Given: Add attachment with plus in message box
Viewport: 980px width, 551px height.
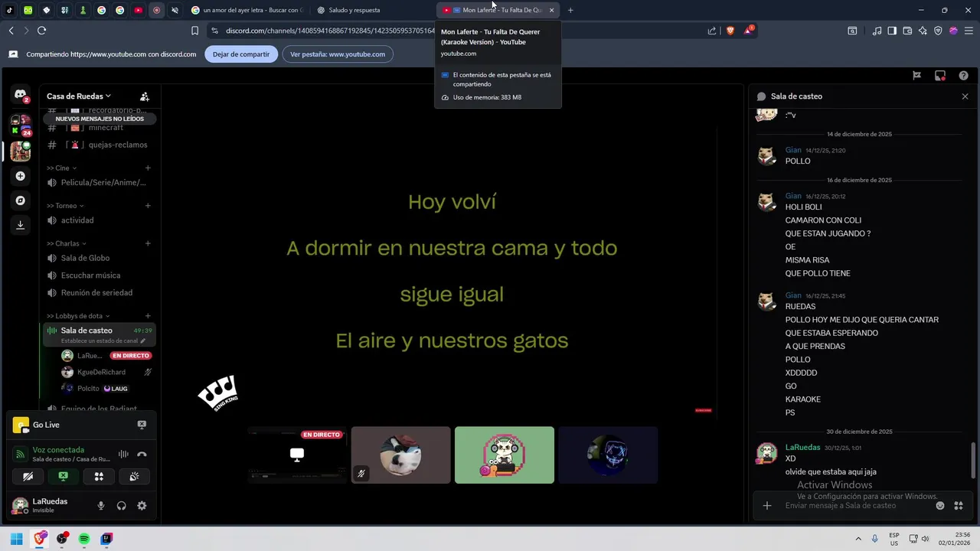Looking at the screenshot, I should click(766, 506).
